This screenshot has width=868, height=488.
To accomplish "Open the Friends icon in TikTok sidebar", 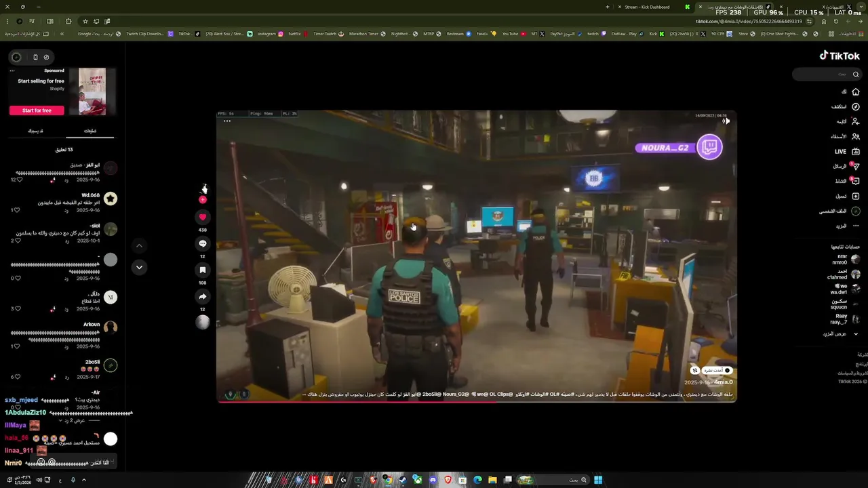I will point(856,136).
